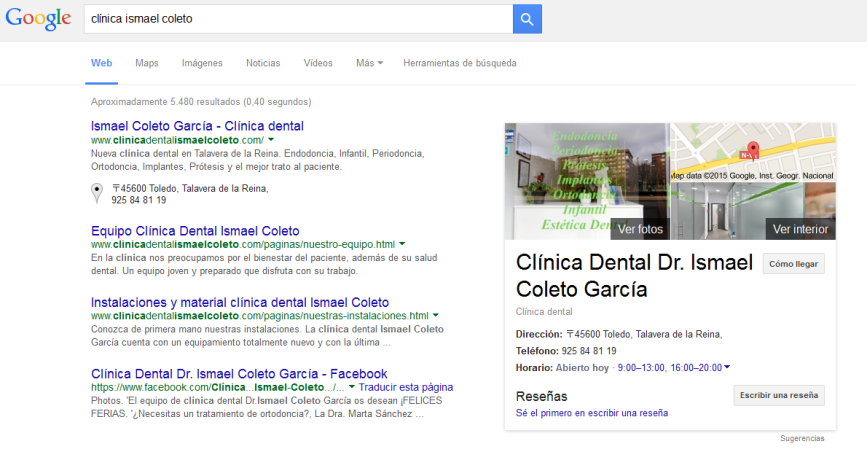Open the map thumbnail in the knowledge panel
The image size is (867, 460).
coord(753,153)
